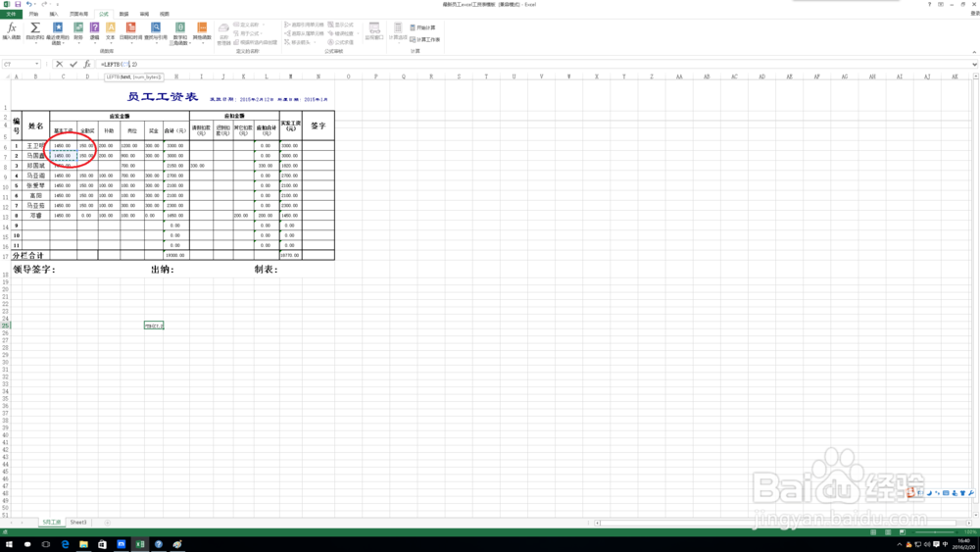Open Remove Arrows in formula auditing
Image resolution: width=980 pixels, height=552 pixels.
pos(298,42)
